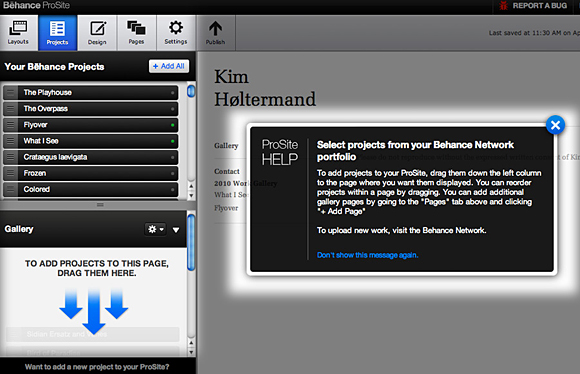Open the Gallery gear settings dropdown
Screen dimensions: 580x374
155,229
